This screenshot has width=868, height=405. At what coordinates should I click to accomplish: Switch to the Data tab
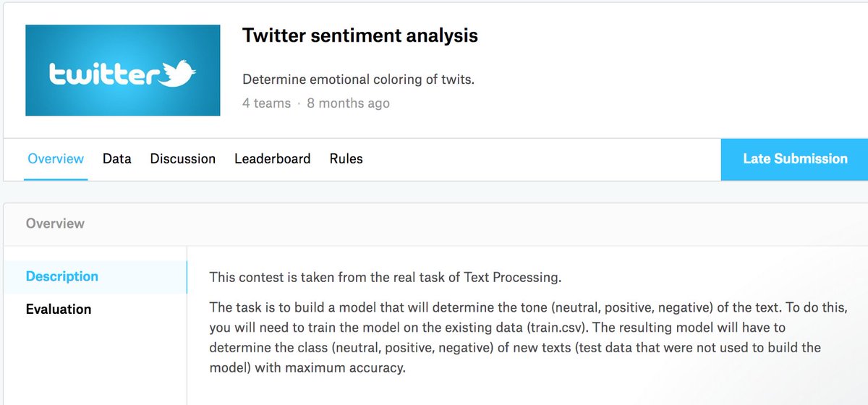[x=117, y=158]
